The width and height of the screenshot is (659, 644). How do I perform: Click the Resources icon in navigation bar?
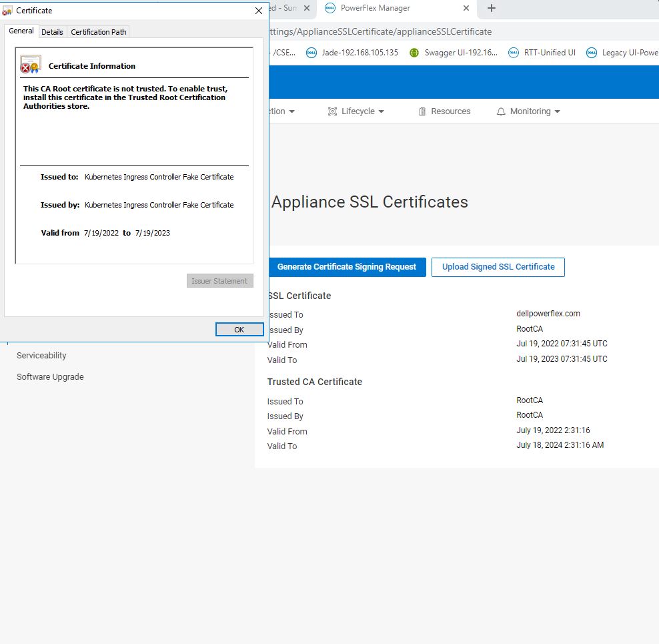point(422,111)
